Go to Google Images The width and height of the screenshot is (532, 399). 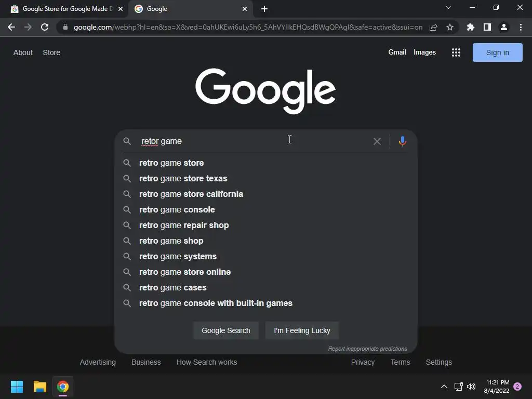(424, 52)
